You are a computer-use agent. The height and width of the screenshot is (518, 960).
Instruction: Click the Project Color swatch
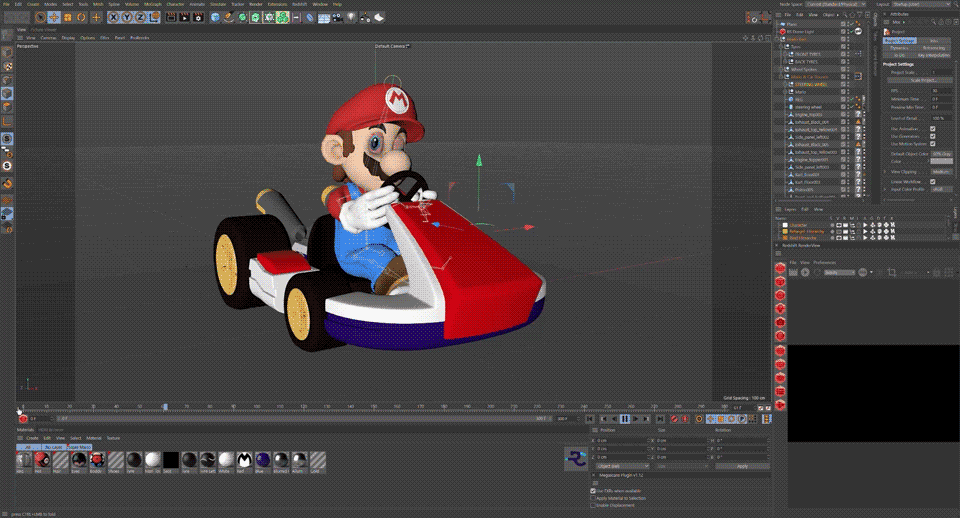[941, 161]
